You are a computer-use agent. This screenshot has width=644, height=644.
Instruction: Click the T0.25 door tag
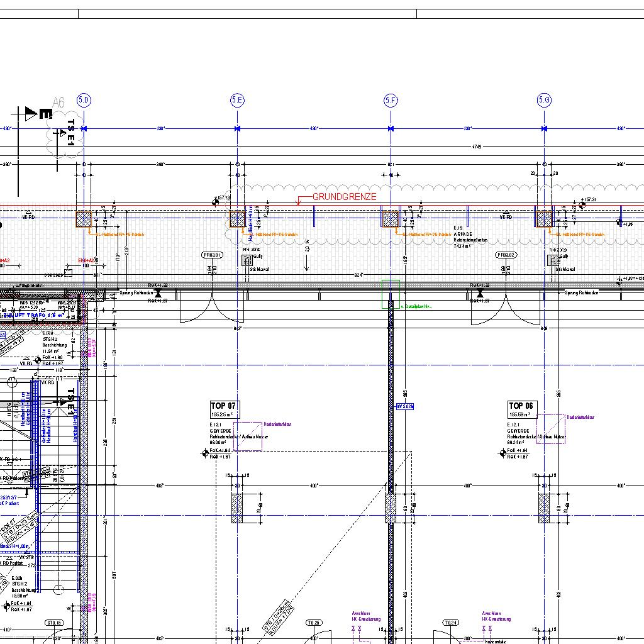314,623
